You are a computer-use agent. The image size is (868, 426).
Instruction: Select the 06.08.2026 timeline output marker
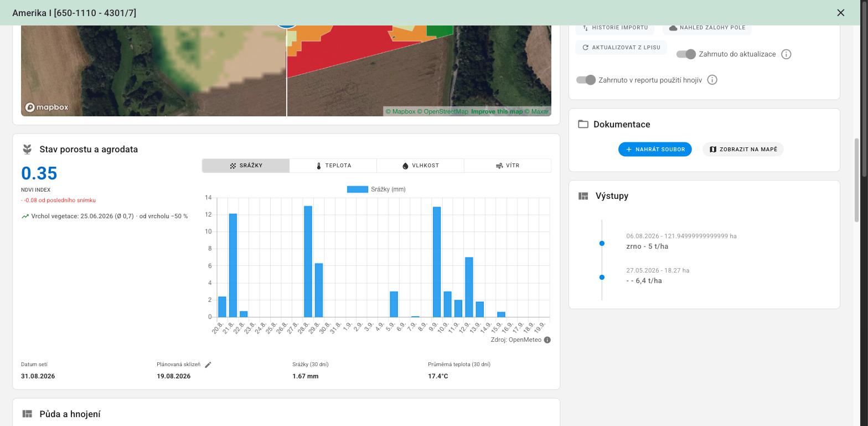[602, 243]
